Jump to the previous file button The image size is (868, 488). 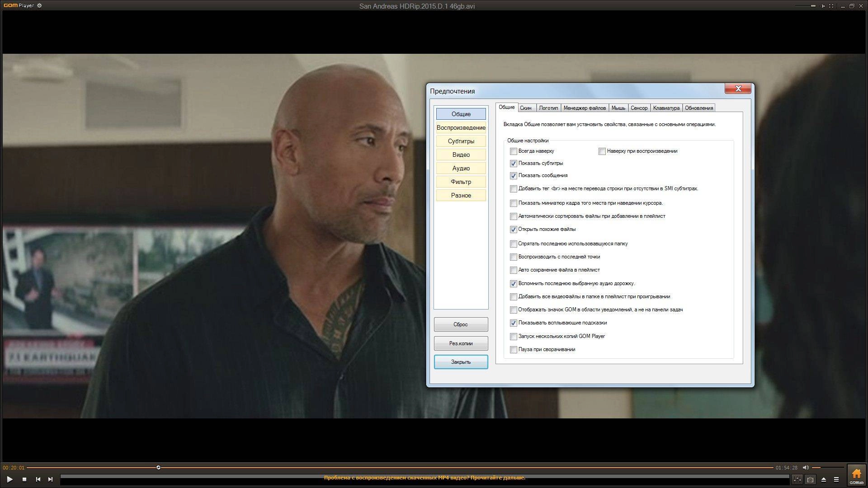click(x=38, y=479)
